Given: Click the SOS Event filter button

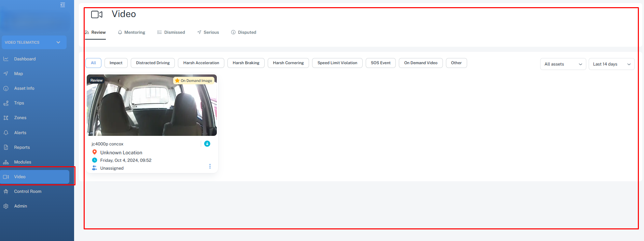Looking at the screenshot, I should pos(380,63).
